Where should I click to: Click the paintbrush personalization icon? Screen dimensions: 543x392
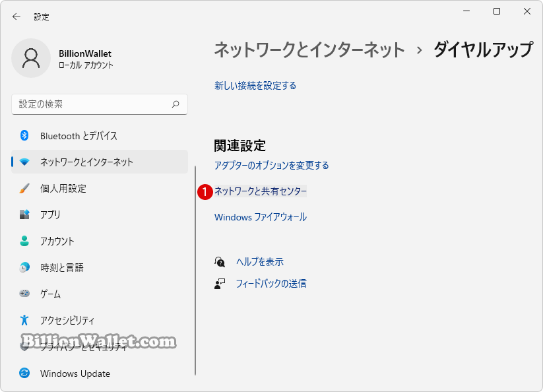point(24,188)
